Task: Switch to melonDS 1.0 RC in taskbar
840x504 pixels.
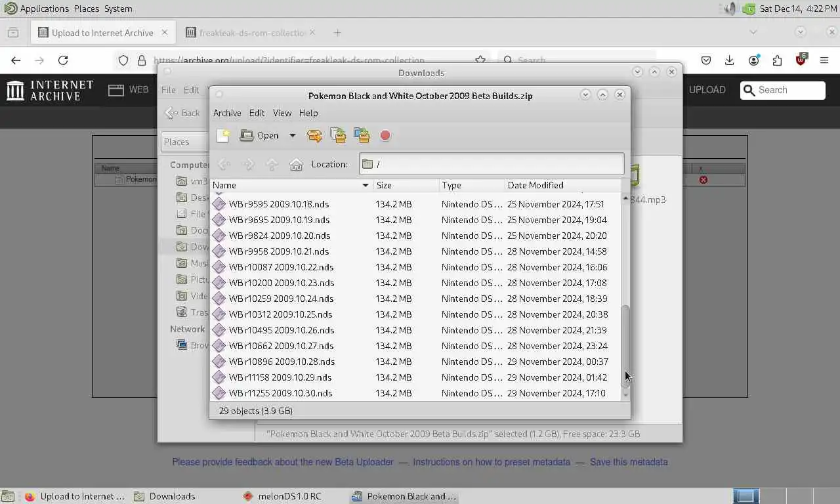Action: point(282,496)
